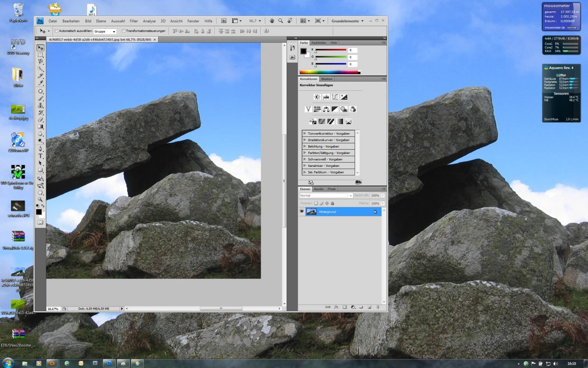The height and width of the screenshot is (368, 588).
Task: Select the Type tool
Action: [x=41, y=156]
